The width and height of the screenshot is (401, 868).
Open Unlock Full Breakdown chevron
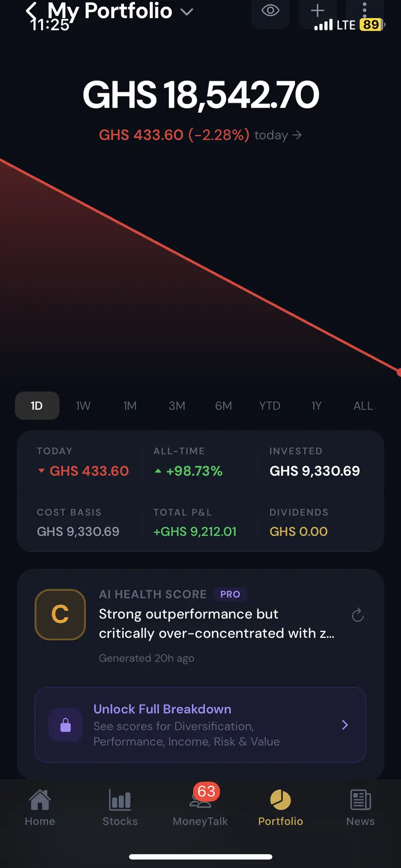[x=345, y=725]
